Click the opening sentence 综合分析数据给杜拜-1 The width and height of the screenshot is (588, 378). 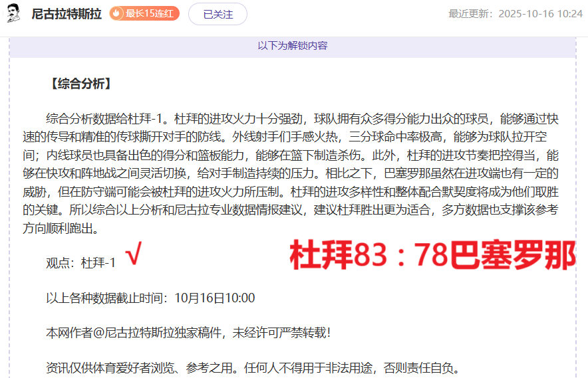[x=110, y=120]
